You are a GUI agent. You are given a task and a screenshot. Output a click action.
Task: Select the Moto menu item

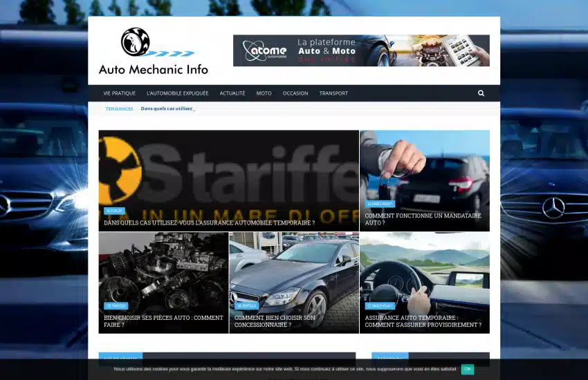coord(264,93)
